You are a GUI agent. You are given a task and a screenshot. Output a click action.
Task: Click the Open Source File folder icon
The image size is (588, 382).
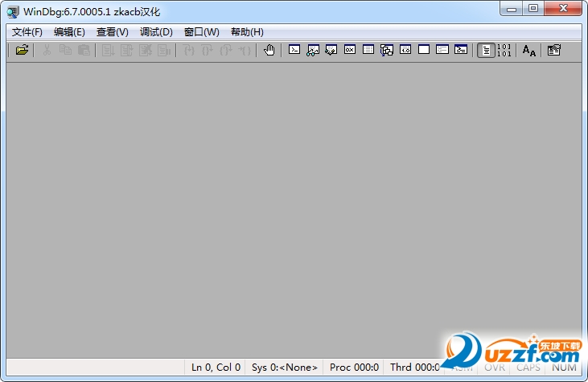pyautogui.click(x=23, y=50)
